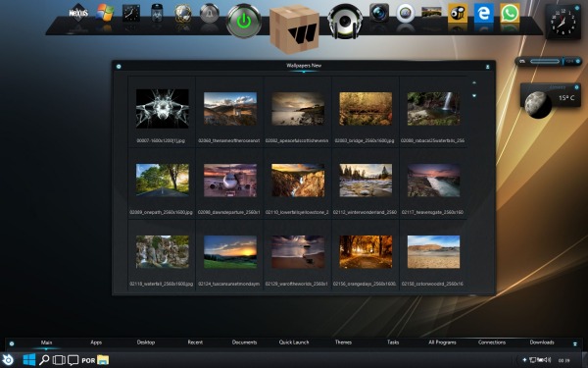Select the bridge_2560x1600 wallpaper thumbnail
Image resolution: width=588 pixels, height=368 pixels.
pos(366,109)
